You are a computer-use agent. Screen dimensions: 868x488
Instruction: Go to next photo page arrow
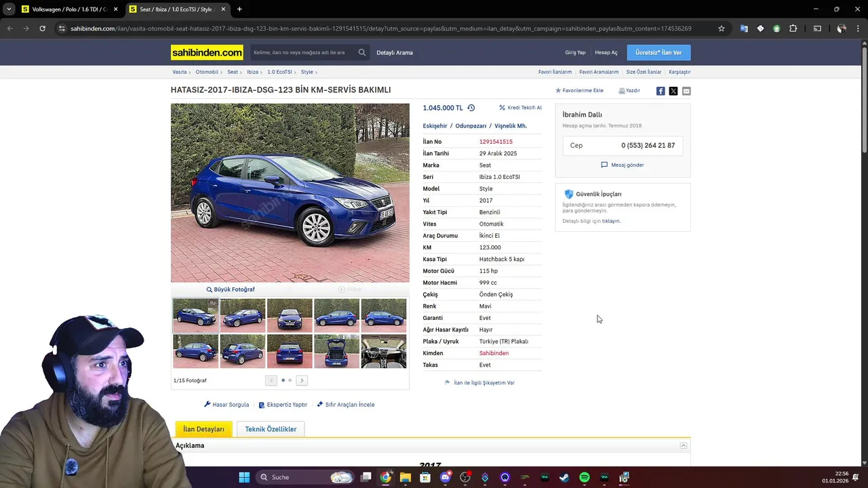302,380
